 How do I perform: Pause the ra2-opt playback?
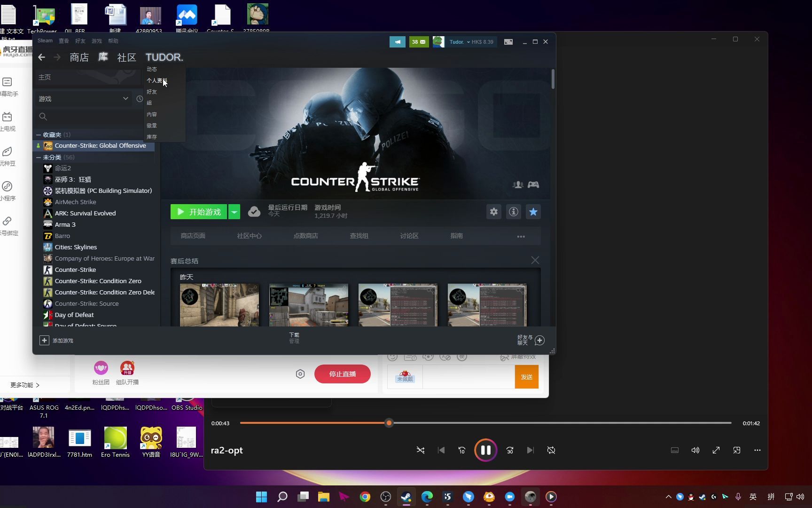click(485, 450)
